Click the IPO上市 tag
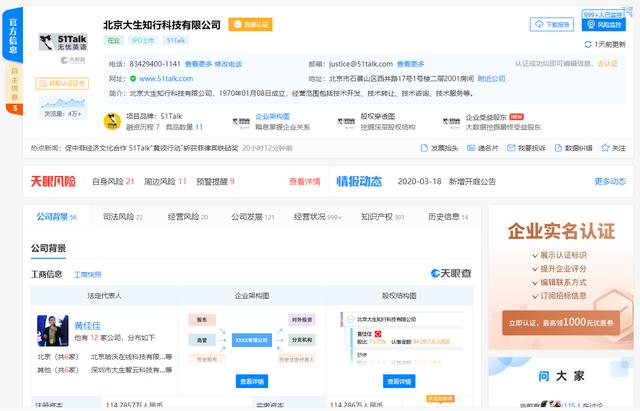Image resolution: width=640 pixels, height=411 pixels. click(143, 40)
